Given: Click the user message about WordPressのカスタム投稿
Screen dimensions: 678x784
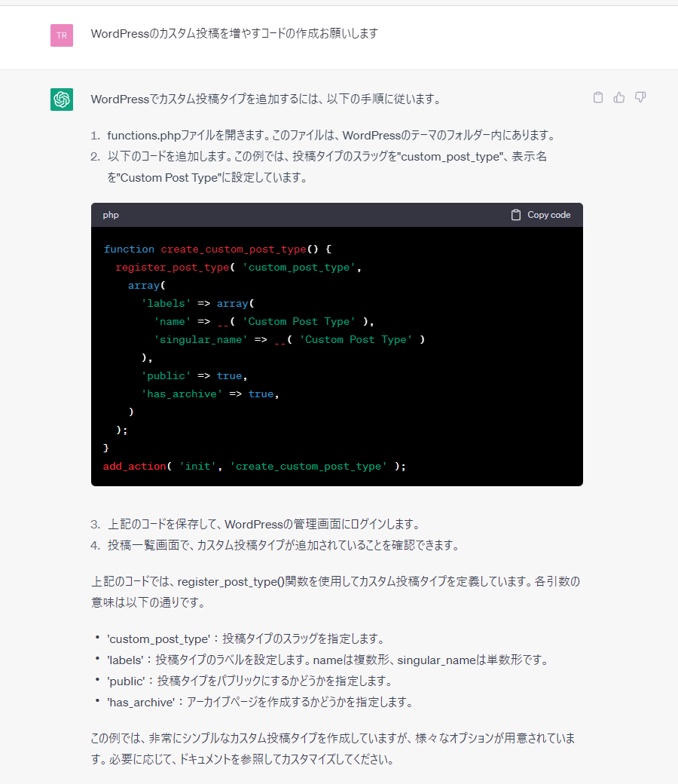Looking at the screenshot, I should coord(234,33).
